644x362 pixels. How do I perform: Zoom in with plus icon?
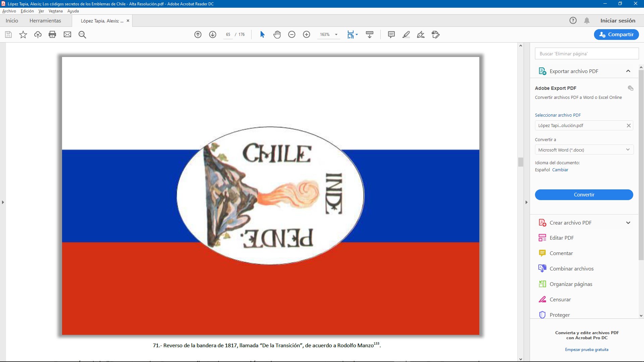coord(307,35)
